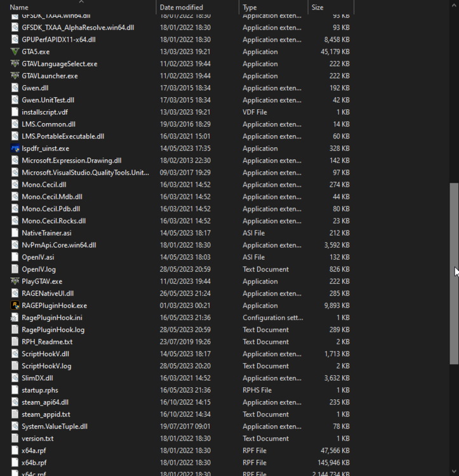Click the startup.rphs file icon
The width and height of the screenshot is (459, 476).
[x=15, y=390]
